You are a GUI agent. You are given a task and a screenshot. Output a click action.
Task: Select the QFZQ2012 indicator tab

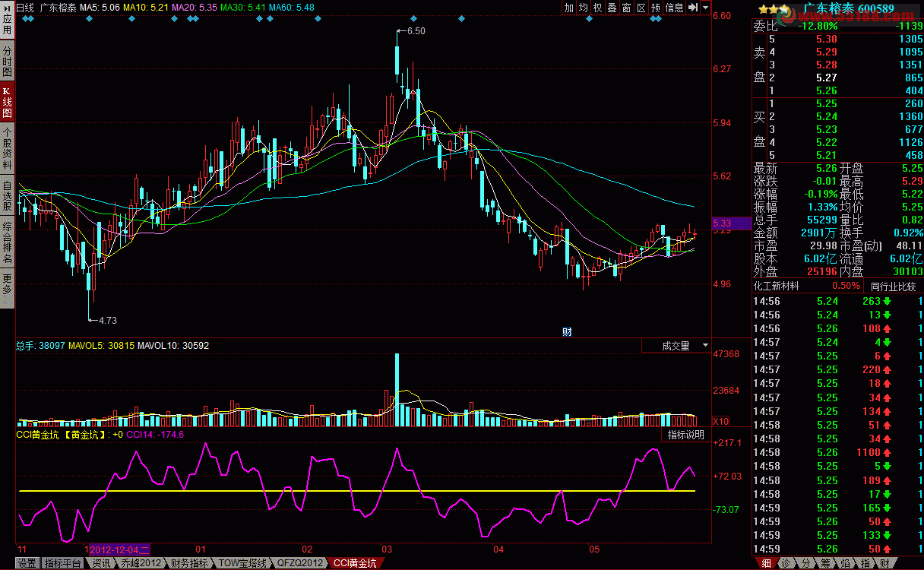pos(300,563)
